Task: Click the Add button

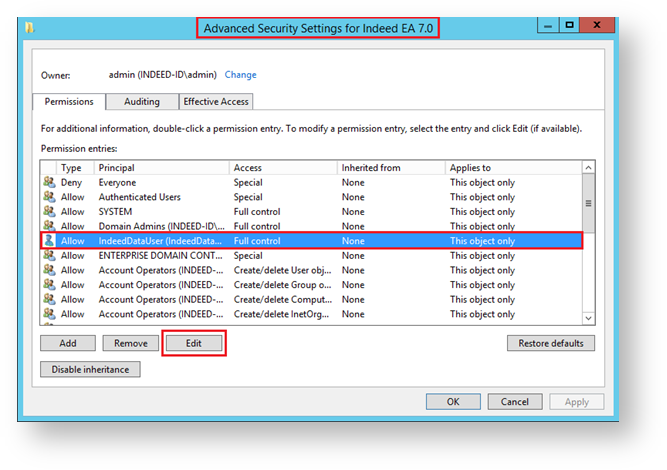Action: (68, 343)
